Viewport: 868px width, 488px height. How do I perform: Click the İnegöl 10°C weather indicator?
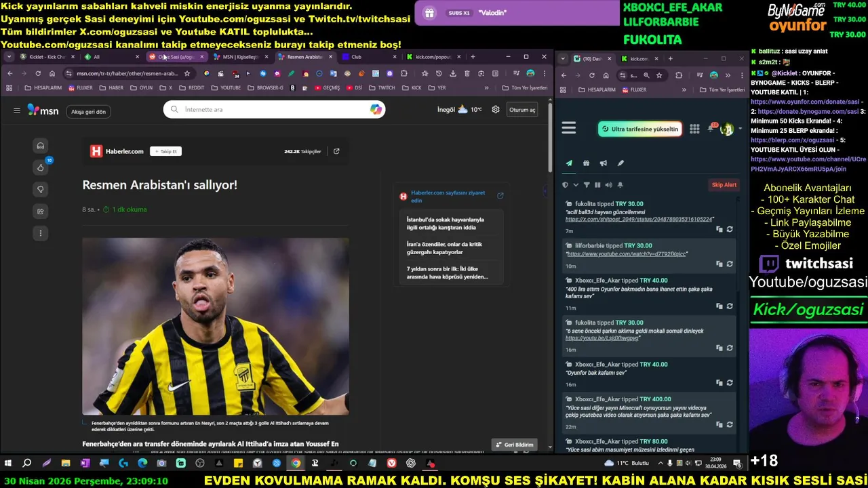point(460,110)
